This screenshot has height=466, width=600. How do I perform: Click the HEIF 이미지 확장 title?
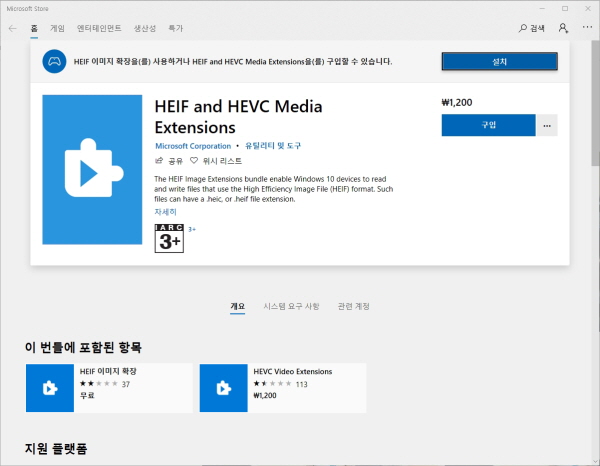(x=108, y=371)
